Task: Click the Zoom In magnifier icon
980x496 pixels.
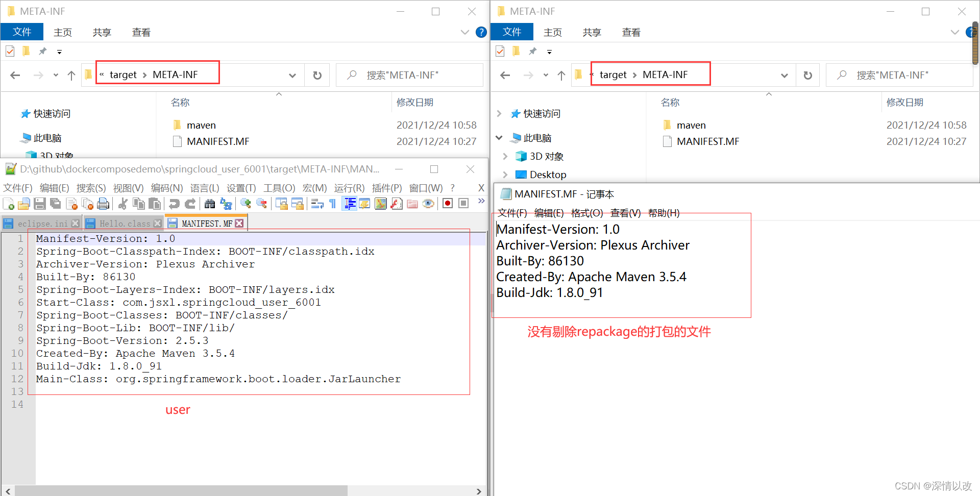Action: click(246, 204)
